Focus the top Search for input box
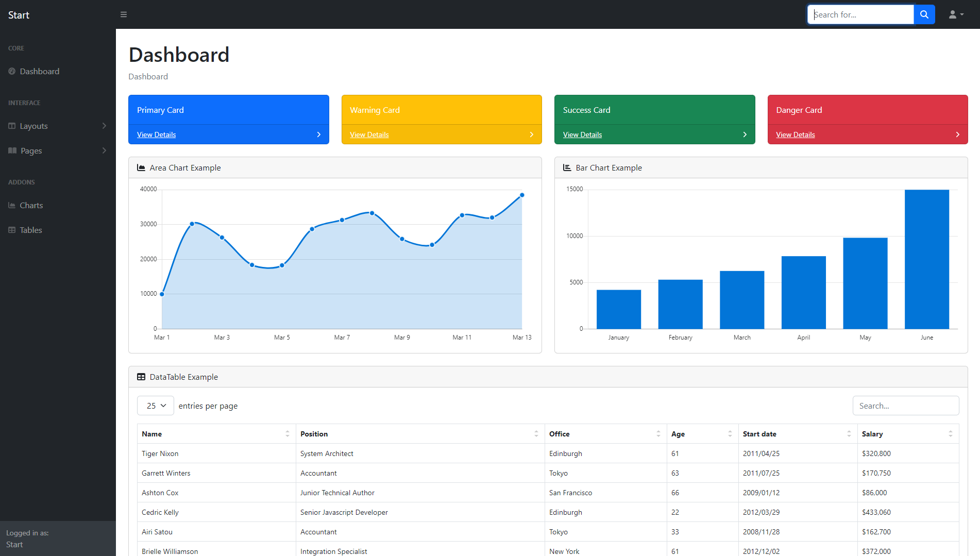Image resolution: width=980 pixels, height=556 pixels. click(x=860, y=14)
